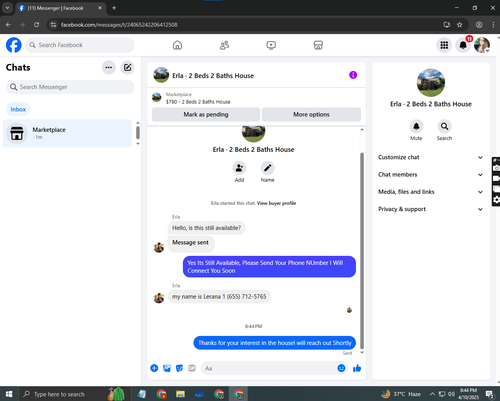Go back with browser back arrow
This screenshot has width=500, height=401.
point(8,25)
